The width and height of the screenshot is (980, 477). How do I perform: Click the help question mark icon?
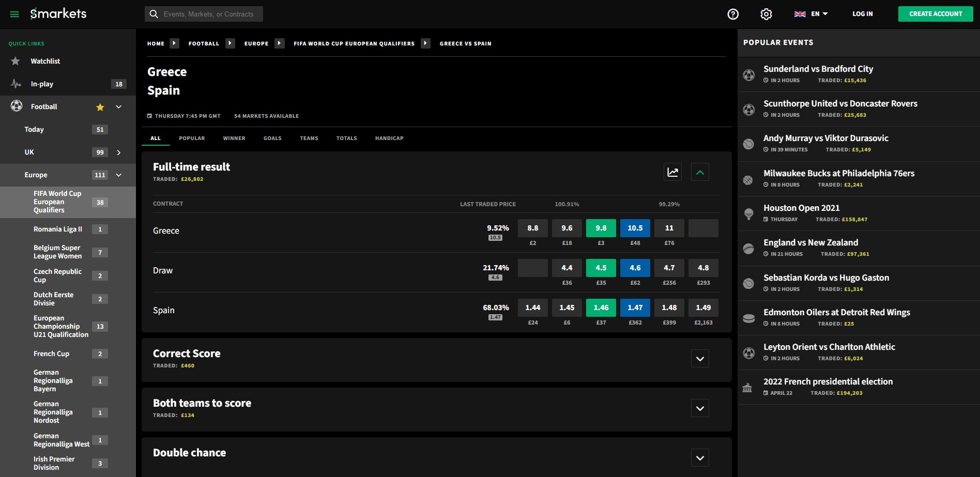click(x=733, y=14)
